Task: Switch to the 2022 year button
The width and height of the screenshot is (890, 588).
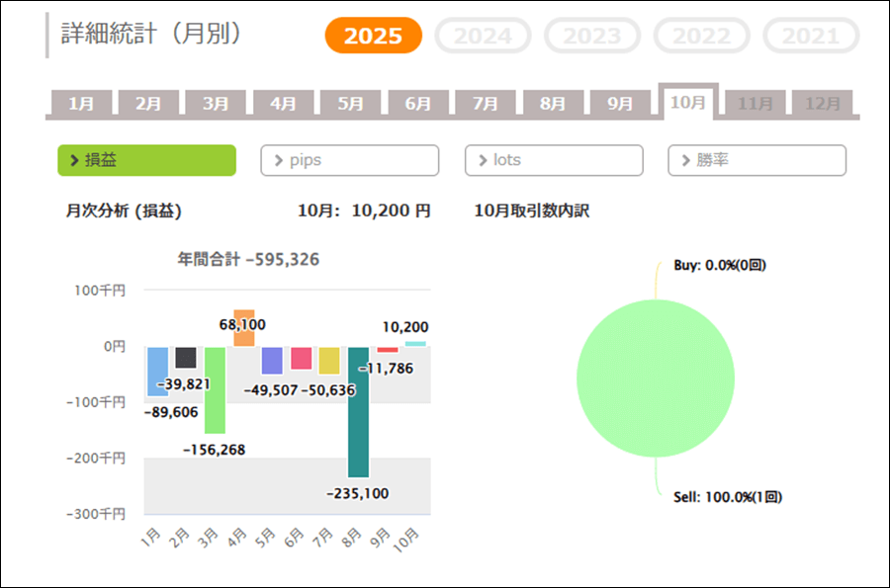Action: [701, 36]
